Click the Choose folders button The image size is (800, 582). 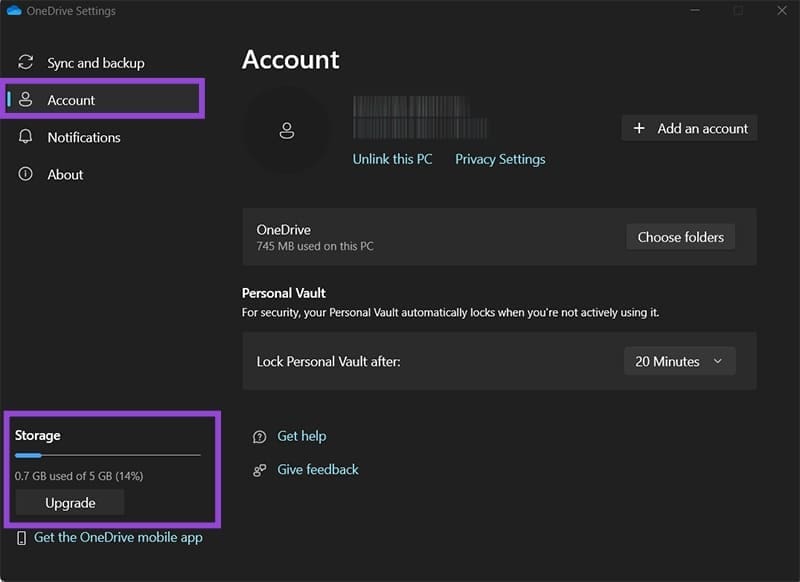pos(680,237)
